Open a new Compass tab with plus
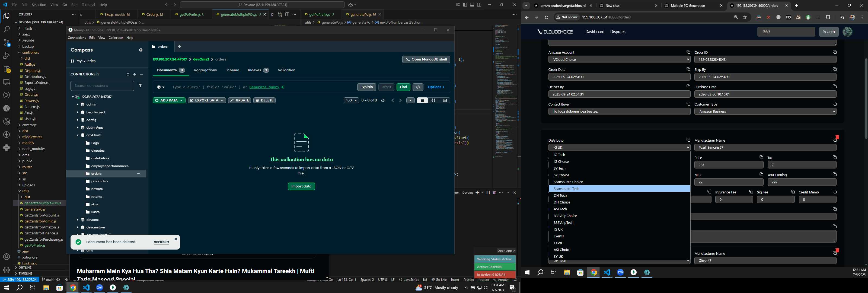This screenshot has width=868, height=293. click(x=180, y=47)
